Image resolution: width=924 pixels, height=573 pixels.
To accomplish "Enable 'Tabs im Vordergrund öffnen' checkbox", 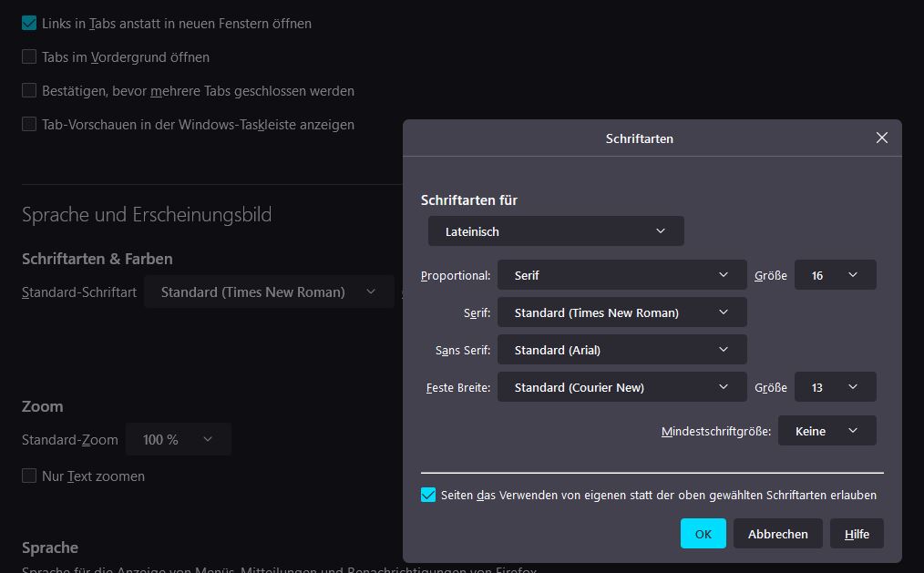I will pyautogui.click(x=29, y=56).
